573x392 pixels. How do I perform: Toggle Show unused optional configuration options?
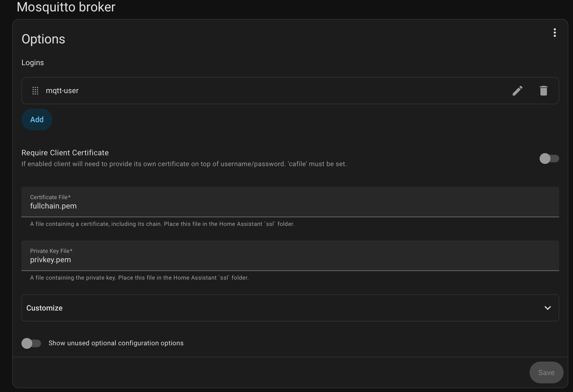[31, 343]
